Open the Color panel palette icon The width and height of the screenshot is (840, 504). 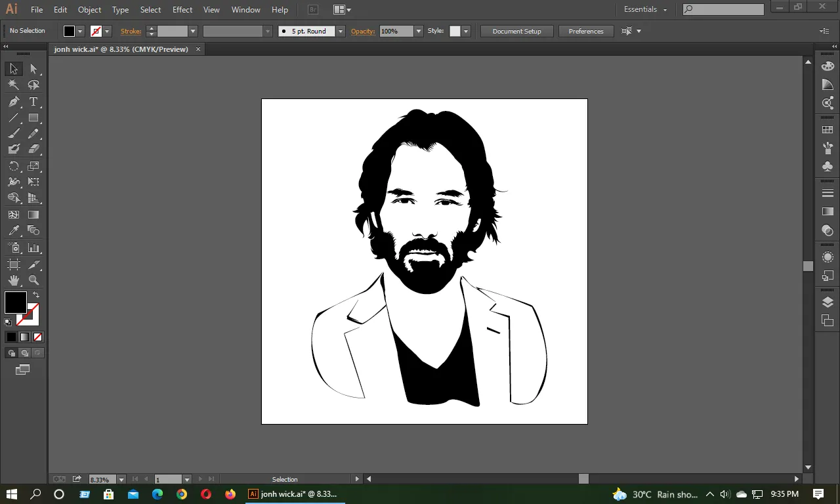click(x=828, y=66)
